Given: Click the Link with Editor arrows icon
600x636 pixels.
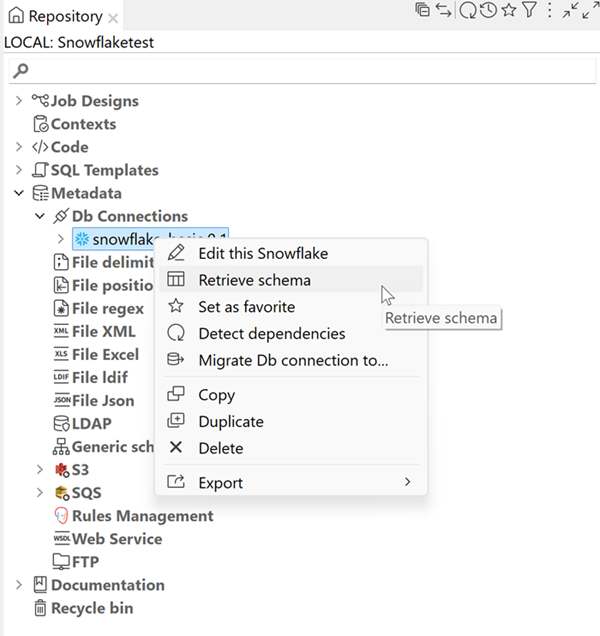Looking at the screenshot, I should point(443,10).
